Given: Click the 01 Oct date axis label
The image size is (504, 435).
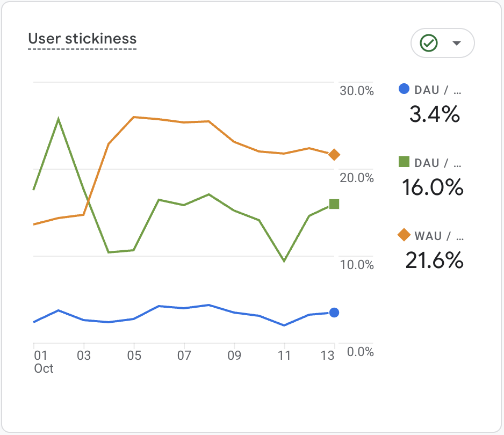Looking at the screenshot, I should pyautogui.click(x=41, y=361).
